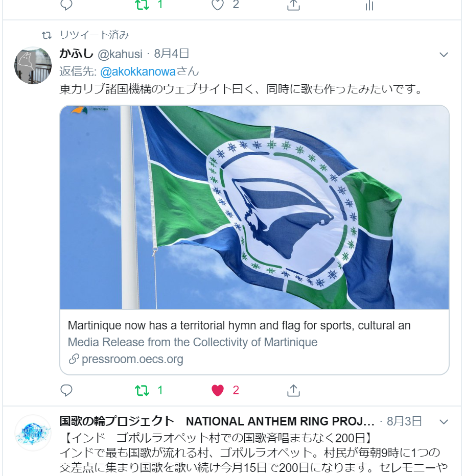The width and height of the screenshot is (465, 476).
Task: Unlike kahusi's tweet via red heart
Action: click(x=218, y=390)
